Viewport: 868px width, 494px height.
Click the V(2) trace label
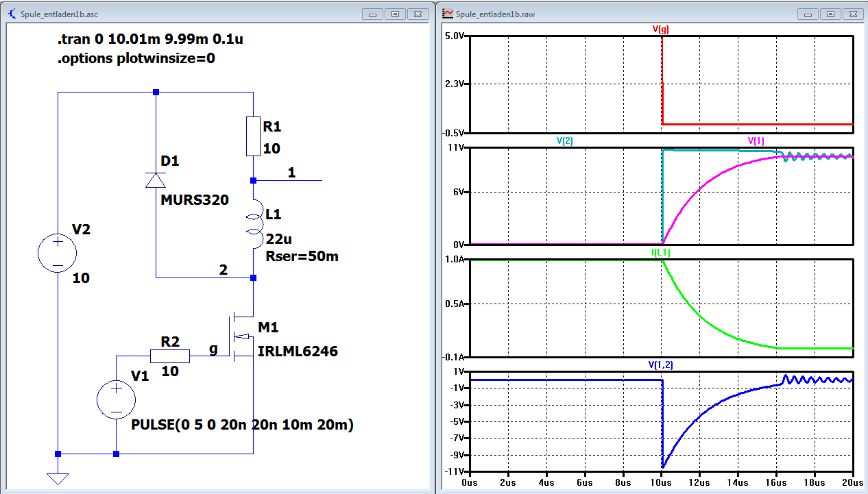pyautogui.click(x=565, y=140)
